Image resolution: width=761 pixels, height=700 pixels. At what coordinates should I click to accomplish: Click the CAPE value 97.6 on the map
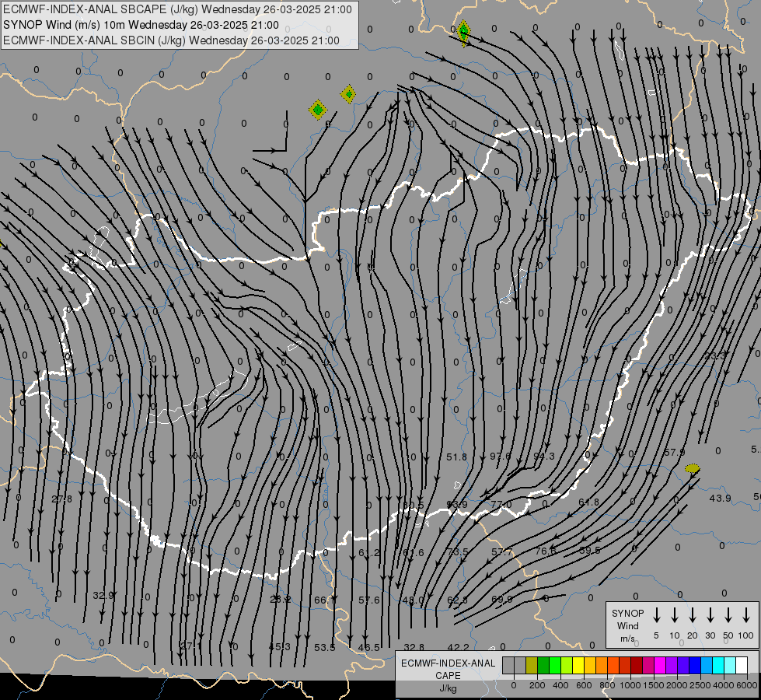501,456
